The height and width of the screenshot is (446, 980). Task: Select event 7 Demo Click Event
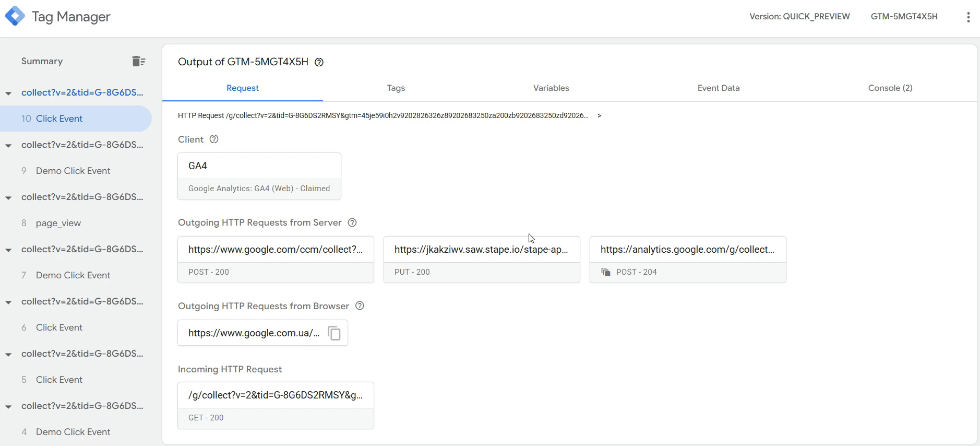point(76,275)
